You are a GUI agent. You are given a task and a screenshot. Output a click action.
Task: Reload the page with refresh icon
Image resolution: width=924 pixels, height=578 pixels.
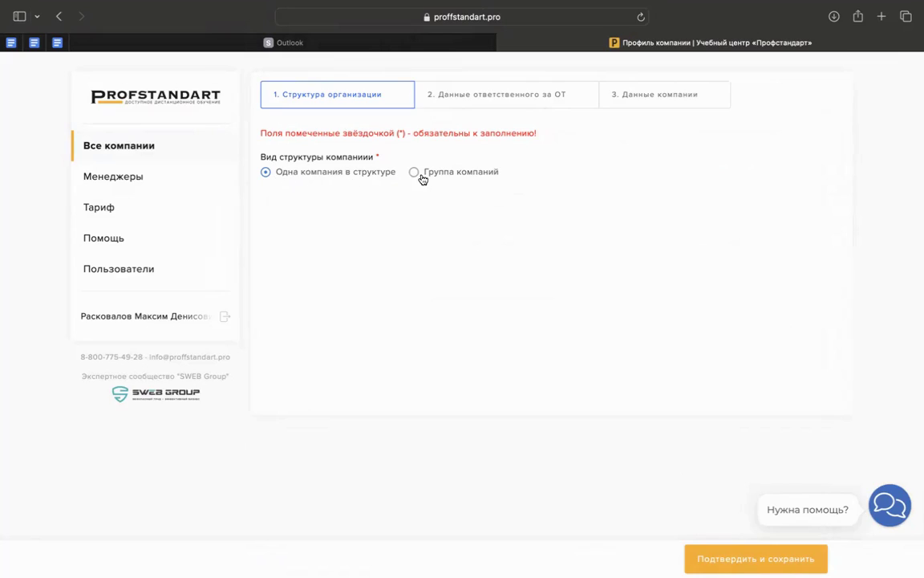[x=641, y=17]
